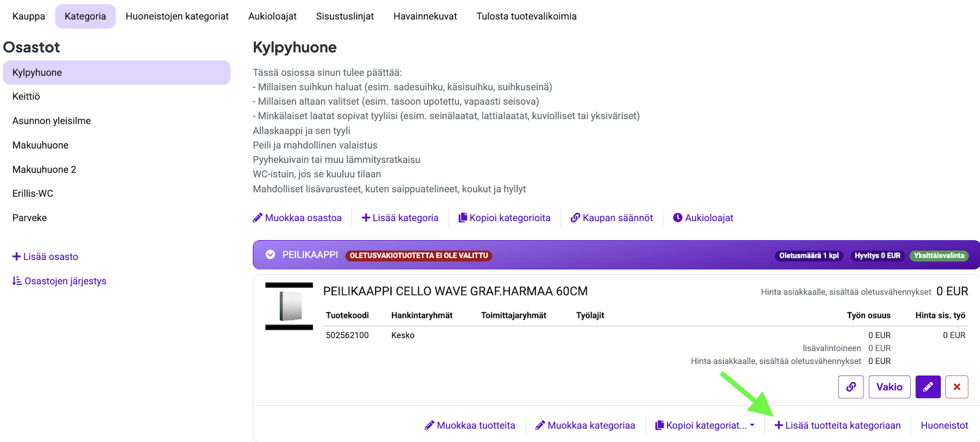The width and height of the screenshot is (980, 442).
Task: Open Muokkaa kategoriaa link
Action: tap(585, 426)
